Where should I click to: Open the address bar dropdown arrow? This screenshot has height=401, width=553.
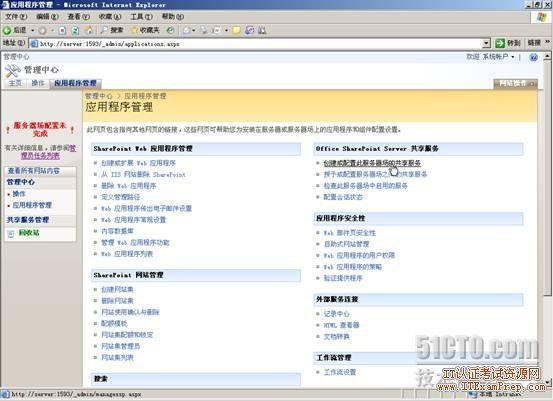coord(486,44)
